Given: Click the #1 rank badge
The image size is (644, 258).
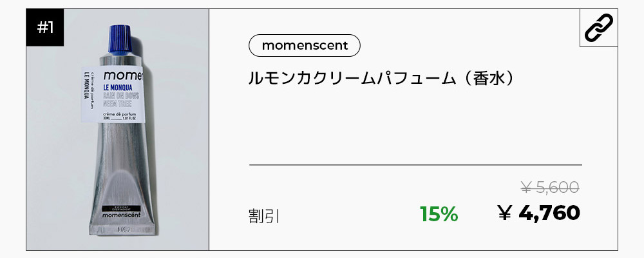Looking at the screenshot, I should click(x=45, y=28).
